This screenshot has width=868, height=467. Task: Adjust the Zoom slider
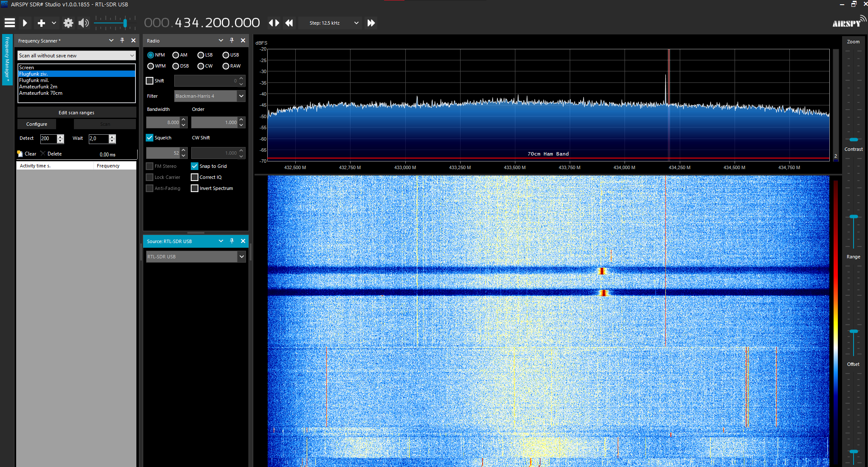point(854,139)
